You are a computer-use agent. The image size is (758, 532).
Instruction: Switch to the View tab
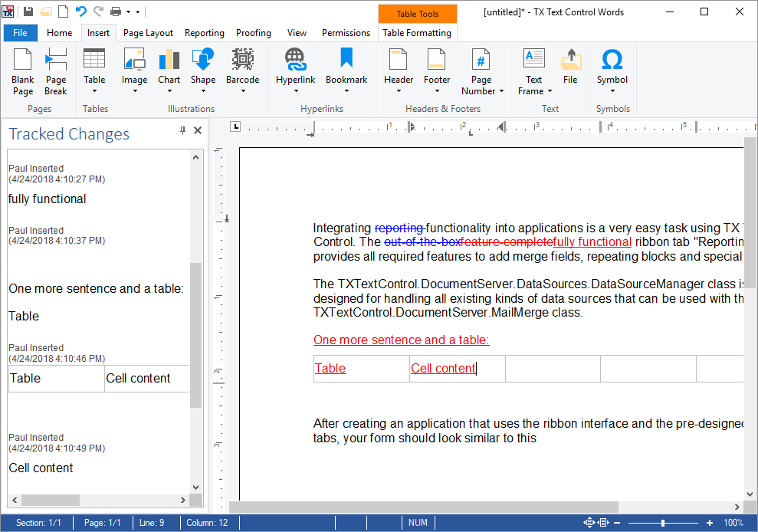point(297,33)
